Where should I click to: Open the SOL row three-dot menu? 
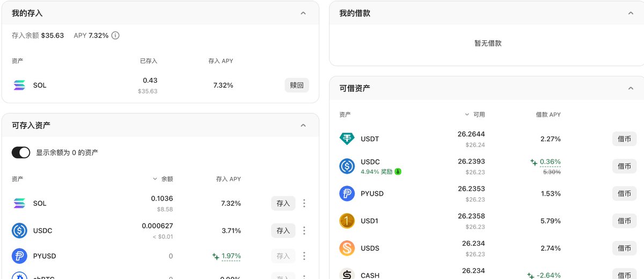[x=304, y=203]
